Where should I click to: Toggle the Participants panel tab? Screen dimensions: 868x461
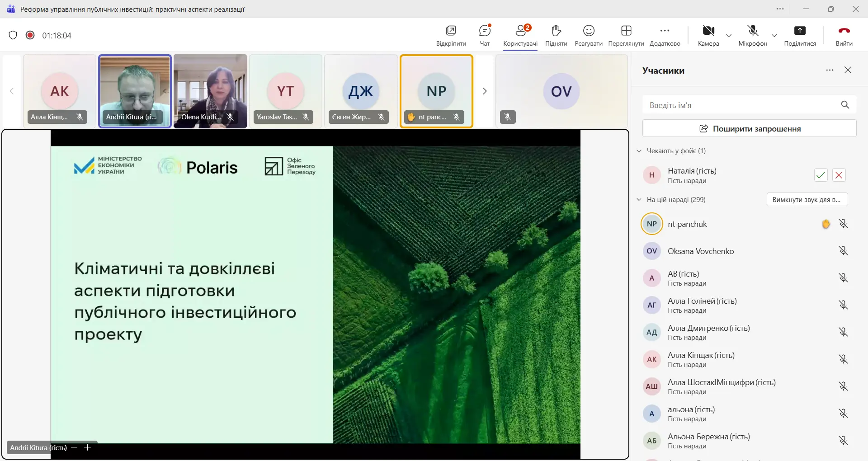pos(520,35)
